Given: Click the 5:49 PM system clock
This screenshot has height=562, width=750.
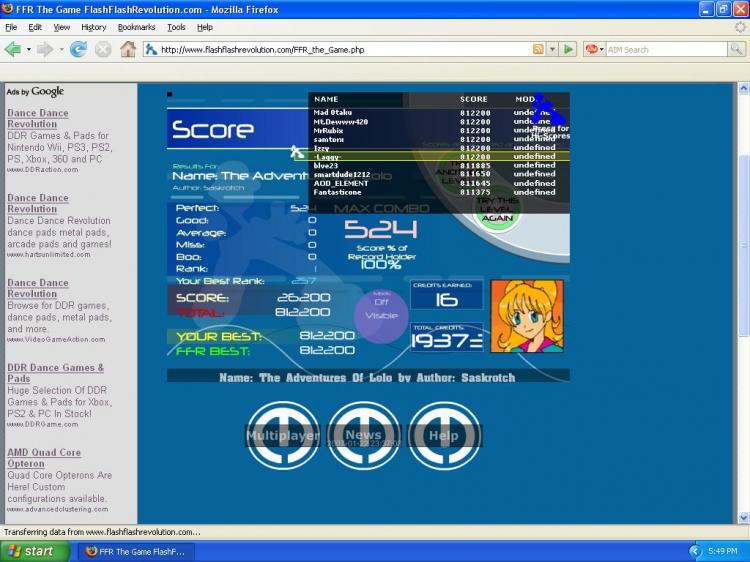Looking at the screenshot, I should click(x=723, y=551).
